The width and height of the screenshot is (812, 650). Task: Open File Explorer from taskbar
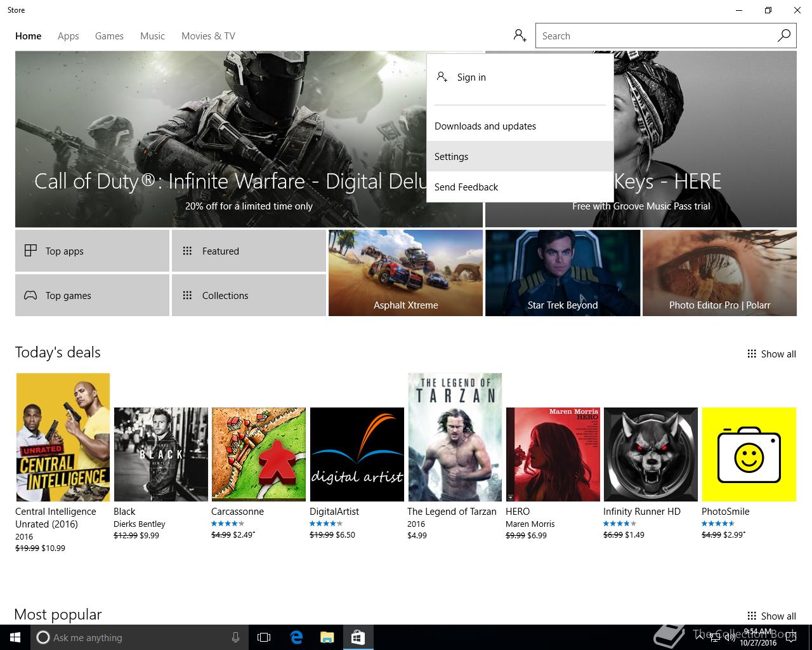click(327, 637)
